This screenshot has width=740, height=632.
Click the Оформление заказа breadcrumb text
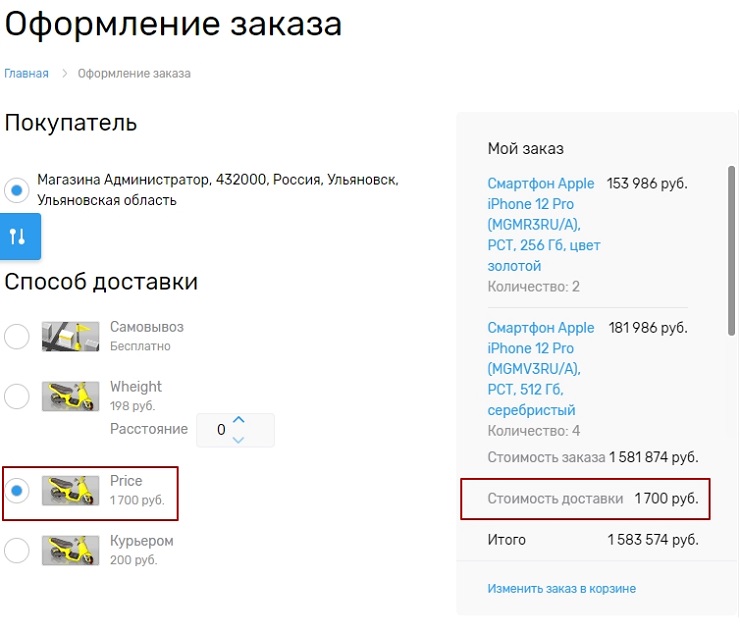point(134,74)
